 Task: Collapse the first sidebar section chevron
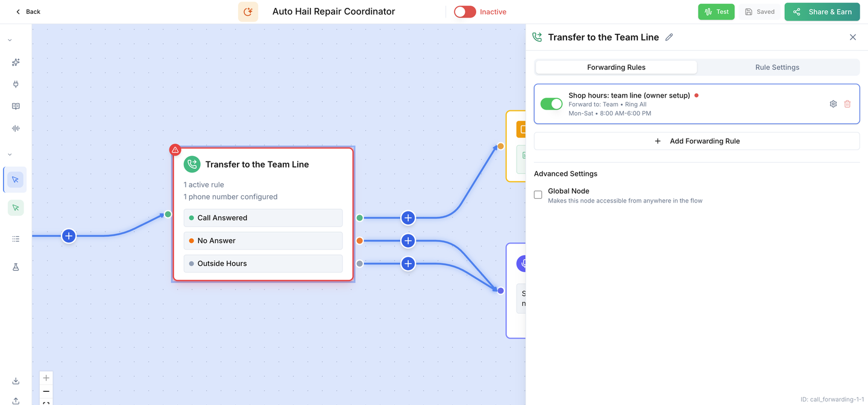click(x=10, y=40)
